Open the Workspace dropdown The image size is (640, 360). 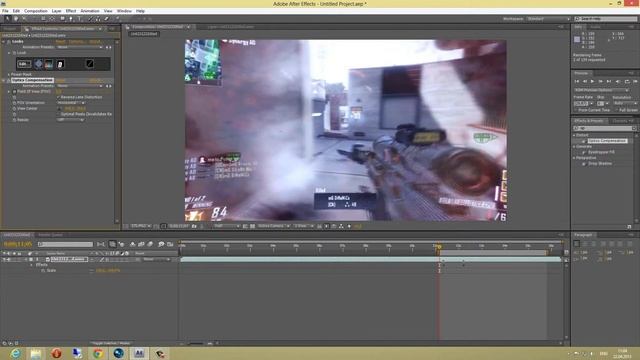tap(548, 19)
